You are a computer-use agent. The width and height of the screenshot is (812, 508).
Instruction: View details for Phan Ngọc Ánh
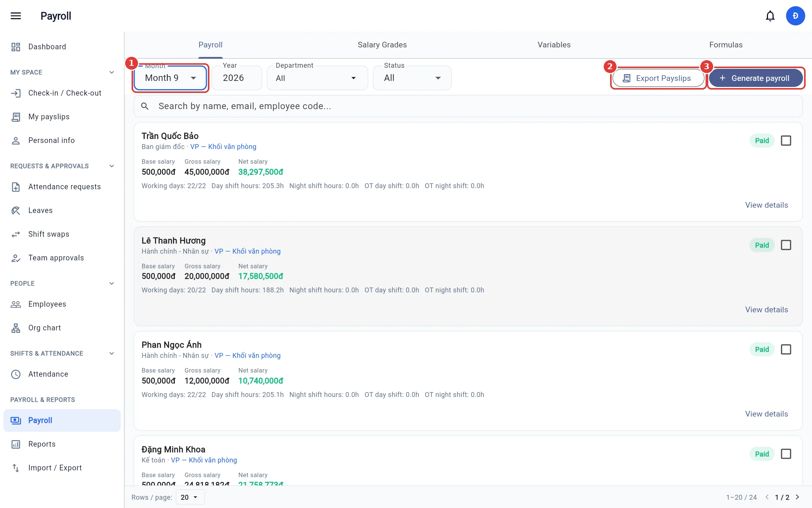(767, 414)
